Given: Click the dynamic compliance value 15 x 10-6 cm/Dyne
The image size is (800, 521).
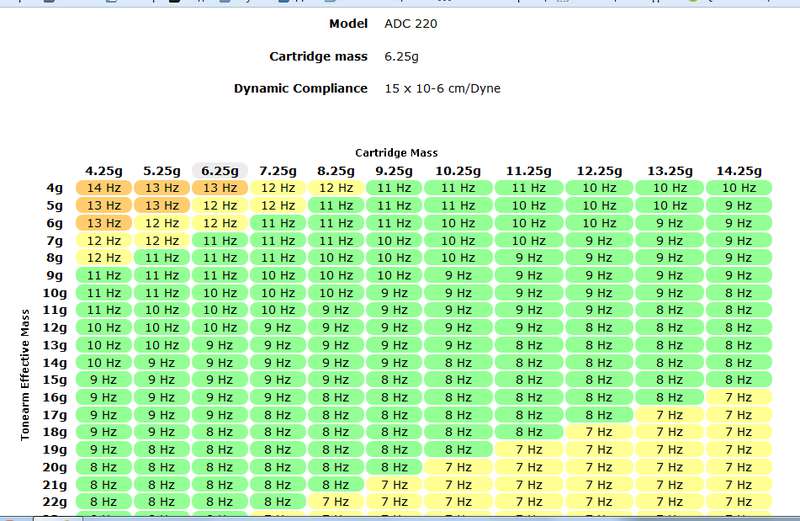Looking at the screenshot, I should coord(442,88).
